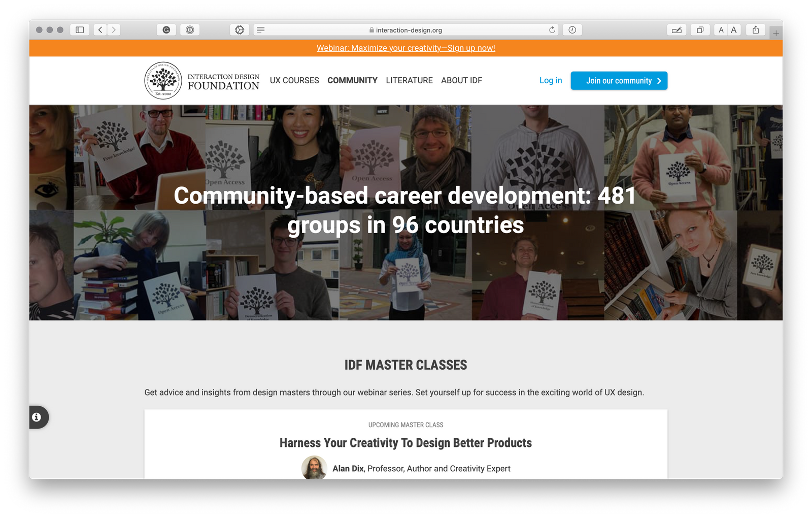This screenshot has height=518, width=812.
Task: Open the Share menu
Action: point(756,30)
